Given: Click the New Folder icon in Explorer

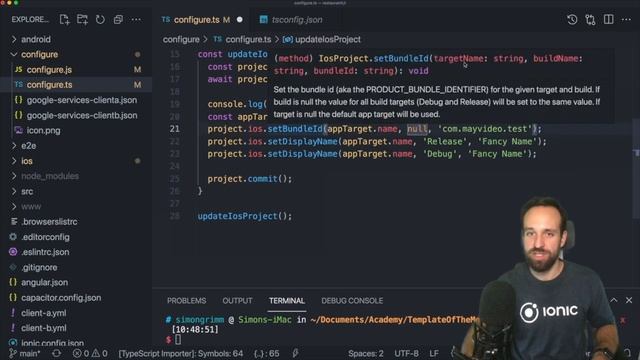Looking at the screenshot, I should tap(82, 20).
